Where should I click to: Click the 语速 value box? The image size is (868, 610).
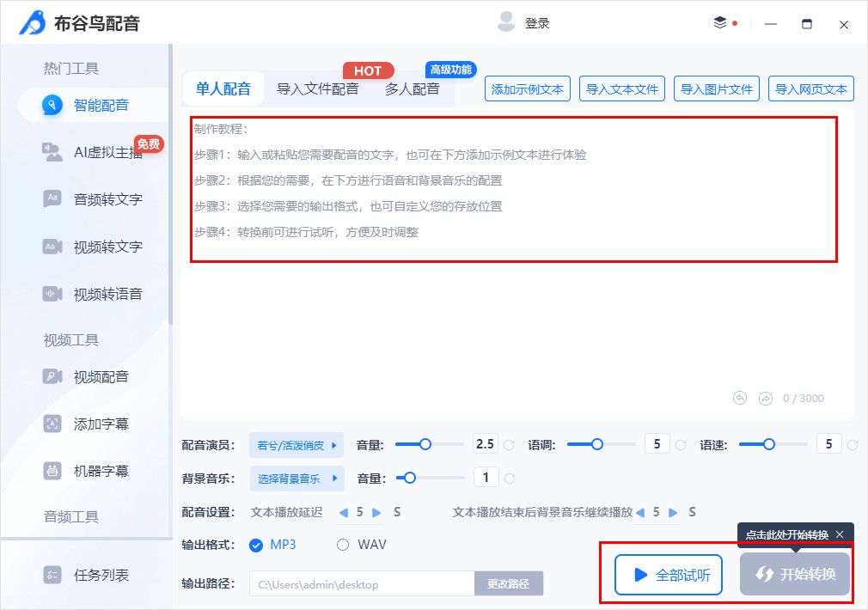(x=829, y=444)
